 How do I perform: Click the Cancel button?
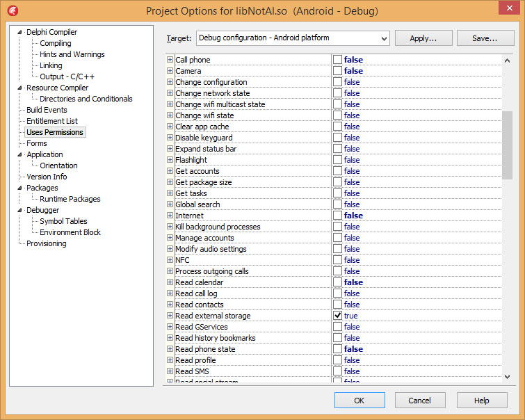click(x=420, y=401)
